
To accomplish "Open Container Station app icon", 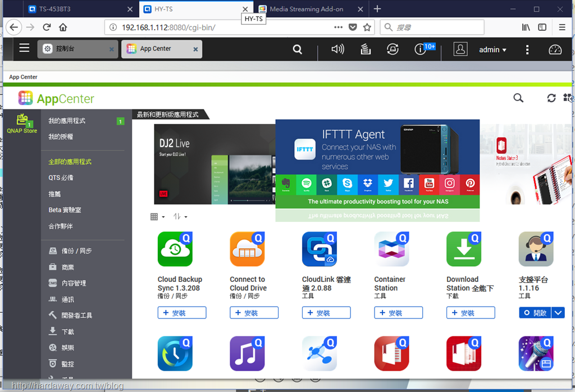I will tap(391, 249).
